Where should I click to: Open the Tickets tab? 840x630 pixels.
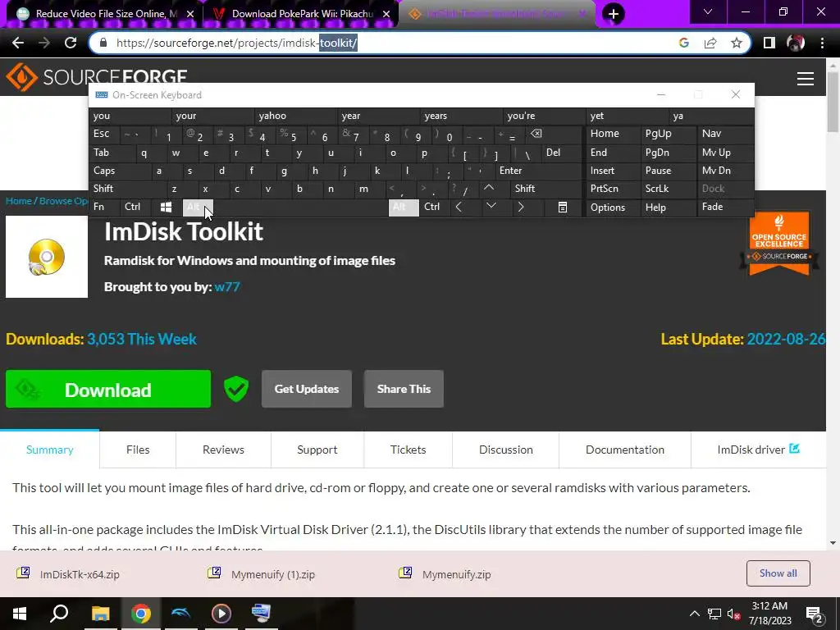(x=409, y=450)
